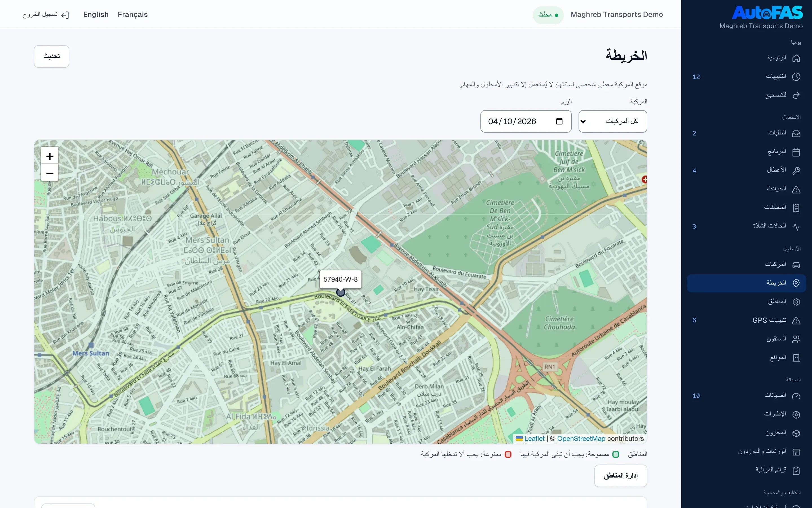Click the people icon for السائقون

(796, 339)
